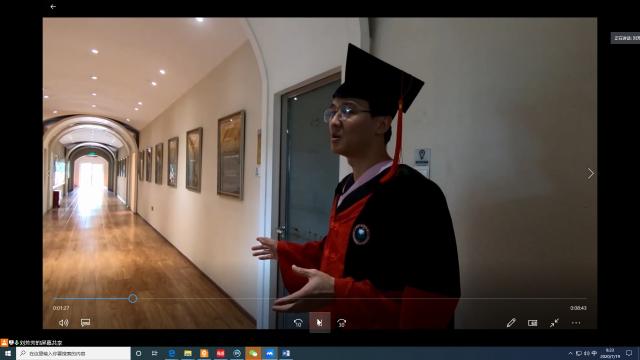The width and height of the screenshot is (640, 360).
Task: Skip back 10 seconds
Action: 298,323
